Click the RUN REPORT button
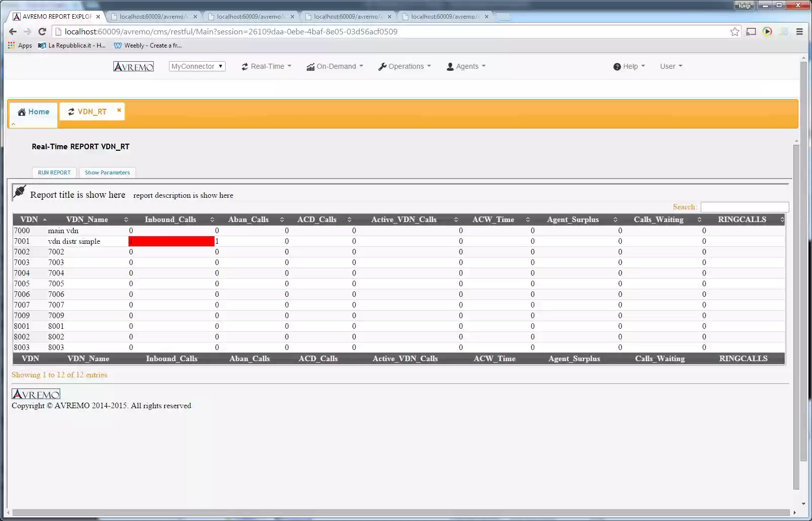812x521 pixels. [54, 172]
